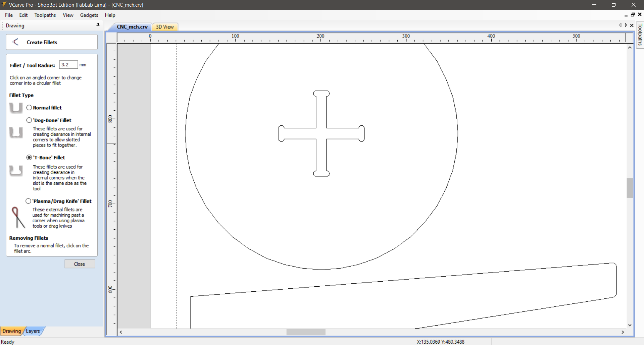Click the vertical ruler label 700
Viewport: 644px width, 345px height.
[x=110, y=204]
